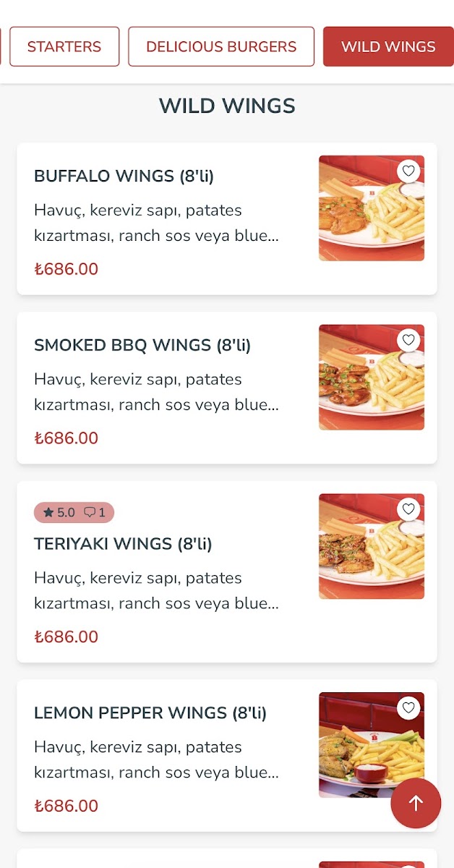
Task: Select the Wild Wings tab
Action: click(387, 47)
